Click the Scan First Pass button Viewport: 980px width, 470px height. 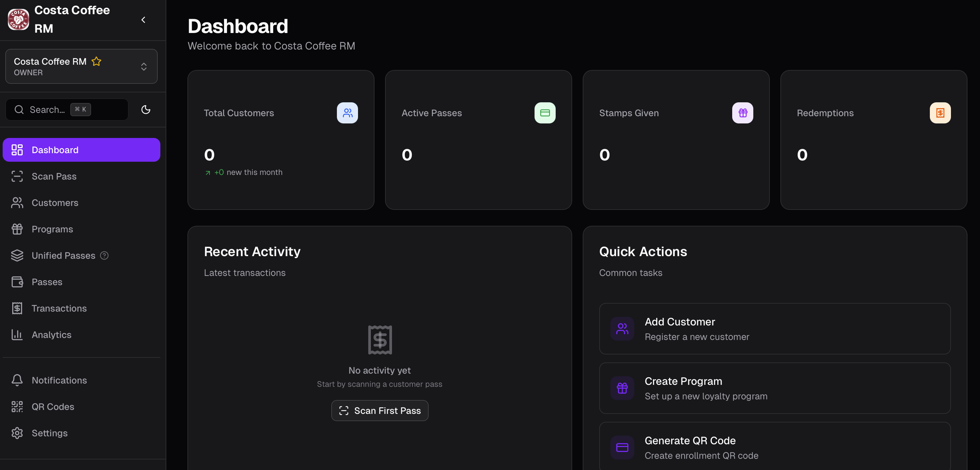(x=379, y=410)
